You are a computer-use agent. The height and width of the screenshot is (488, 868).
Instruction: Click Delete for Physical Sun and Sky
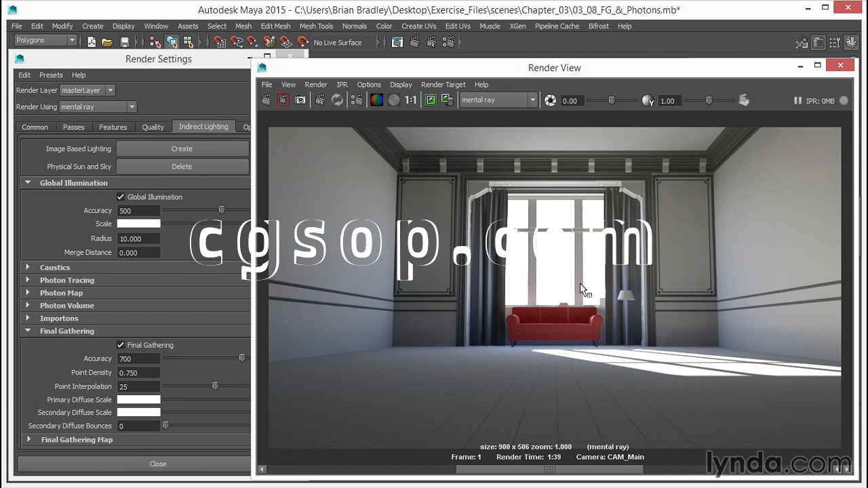182,166
